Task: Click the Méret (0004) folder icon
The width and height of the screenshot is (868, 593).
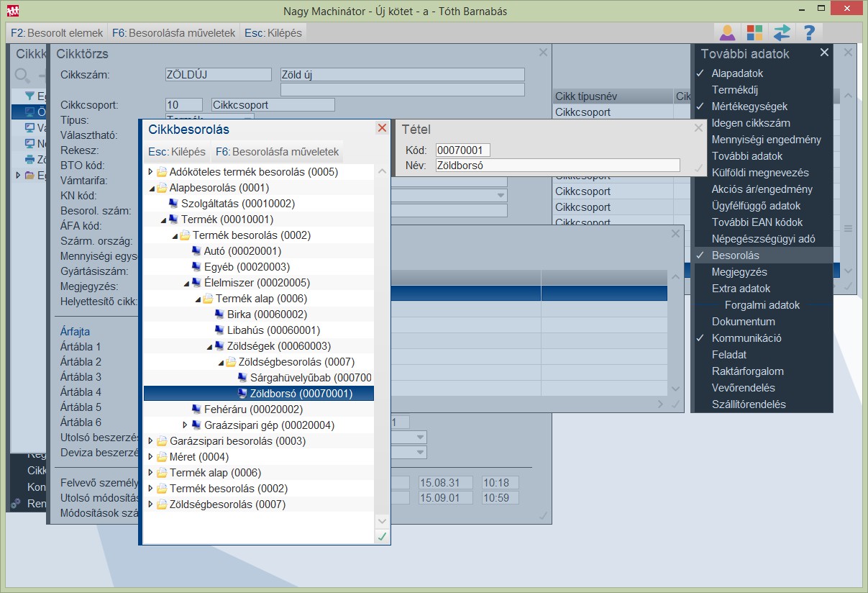Action: click(x=162, y=457)
